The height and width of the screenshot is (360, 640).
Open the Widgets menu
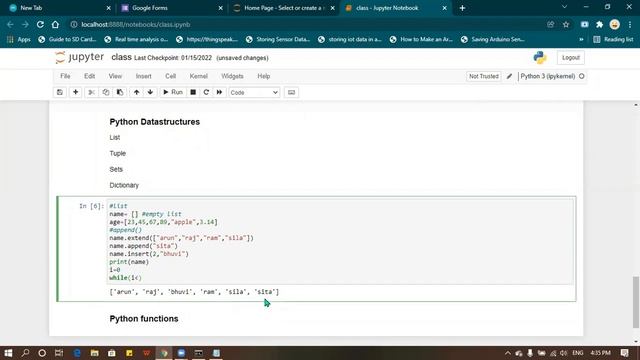pos(232,76)
